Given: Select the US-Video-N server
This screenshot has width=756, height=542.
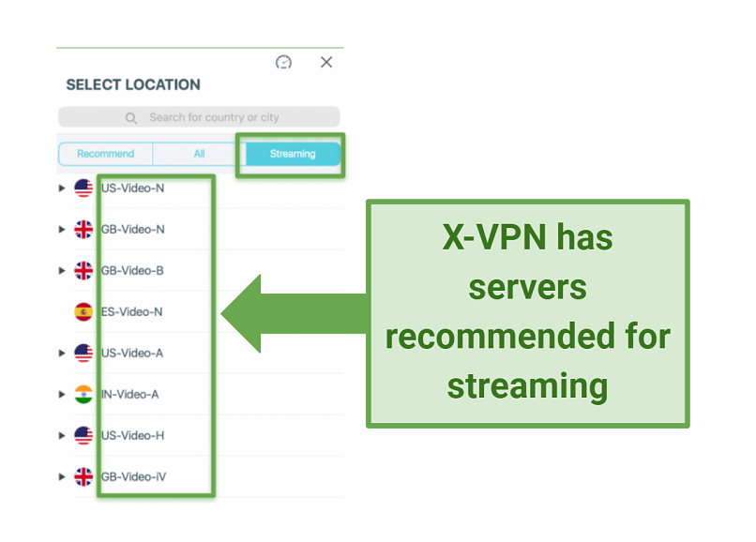Looking at the screenshot, I should pyautogui.click(x=132, y=188).
